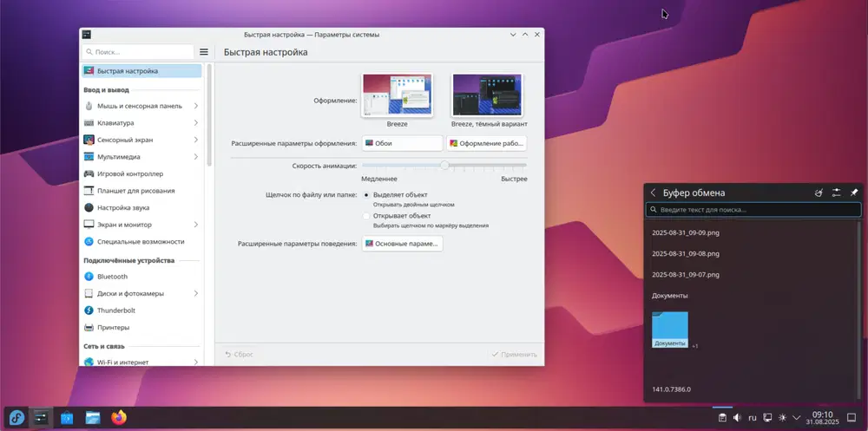
Task: Open the Fedora application launcher
Action: tap(16, 417)
